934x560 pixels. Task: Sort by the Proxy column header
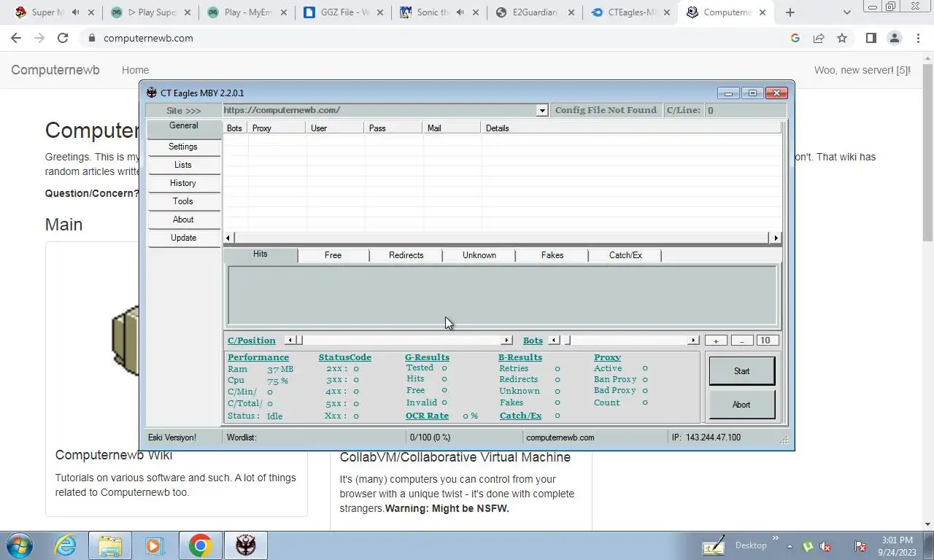(x=277, y=128)
